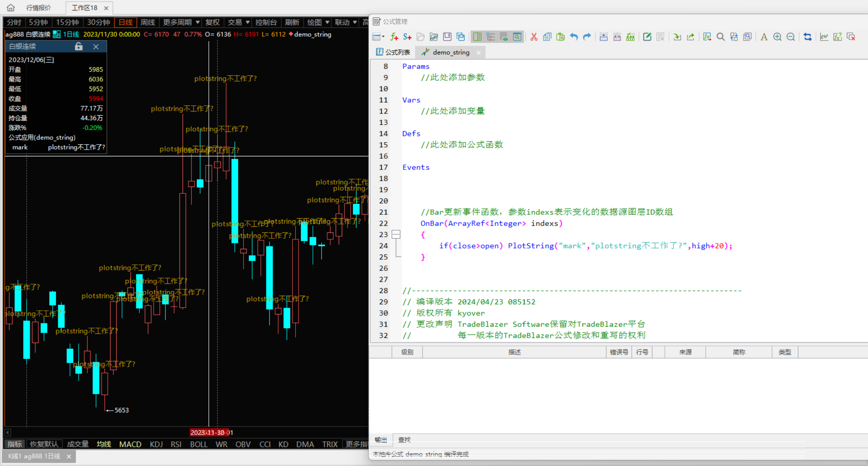The height and width of the screenshot is (466, 868).
Task: Undo the last edit with the undo arrow
Action: click(574, 37)
